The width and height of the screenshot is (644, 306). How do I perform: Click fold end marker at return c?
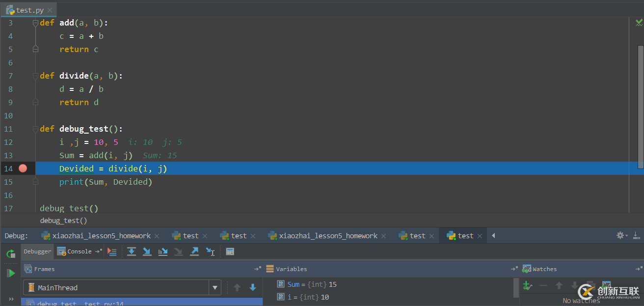point(35,49)
